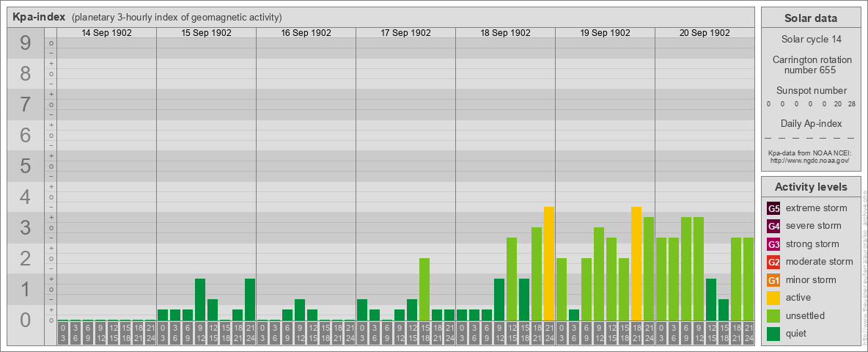Click the moderate storm legend label
This screenshot has height=352, width=868.
click(820, 262)
